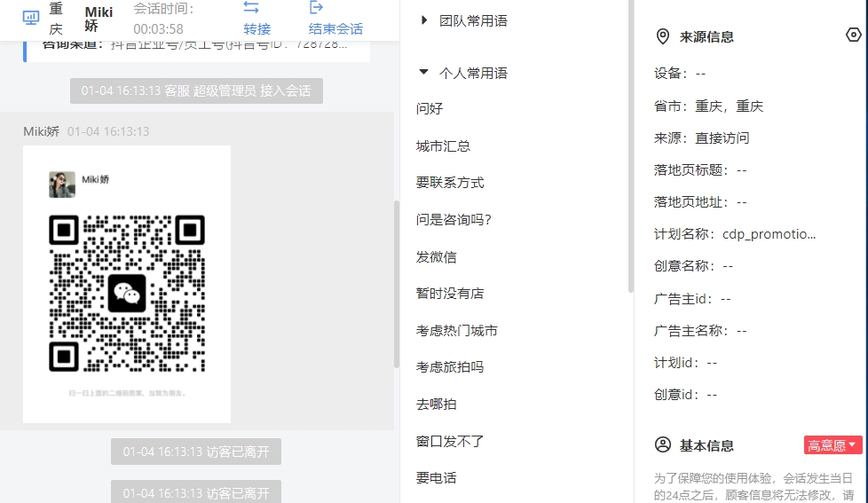Click the 落地页地址 row
The image size is (868, 503).
[x=700, y=202]
